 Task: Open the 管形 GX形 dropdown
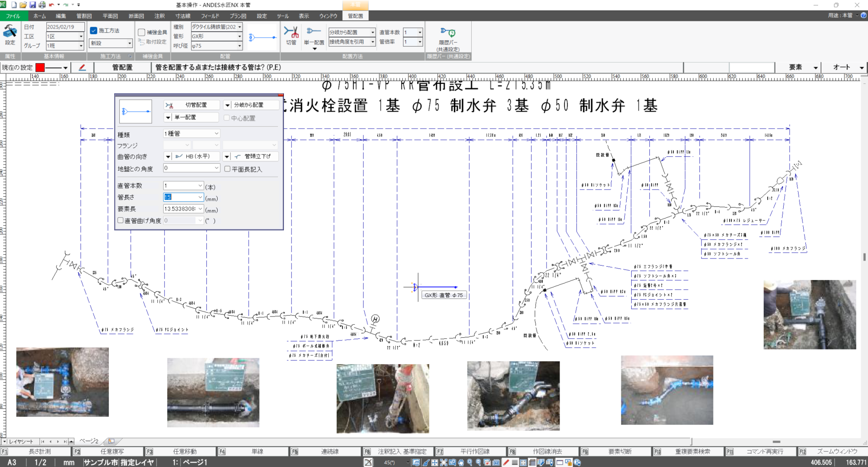239,36
